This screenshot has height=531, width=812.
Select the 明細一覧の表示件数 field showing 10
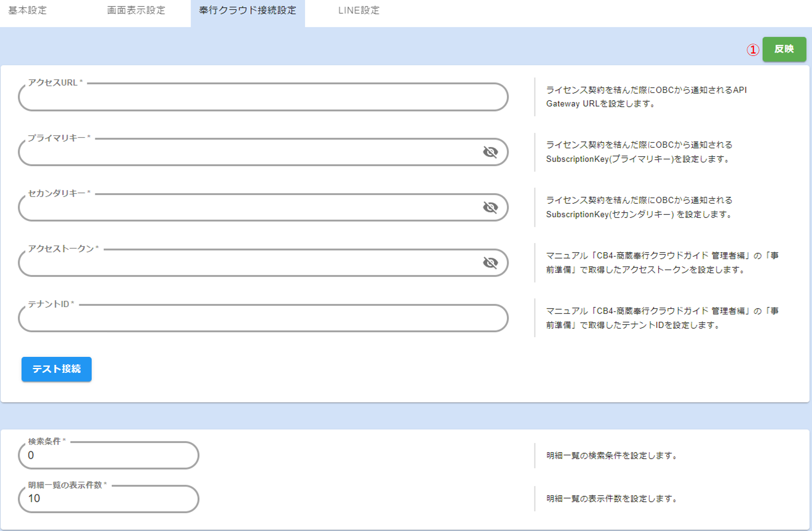click(108, 499)
